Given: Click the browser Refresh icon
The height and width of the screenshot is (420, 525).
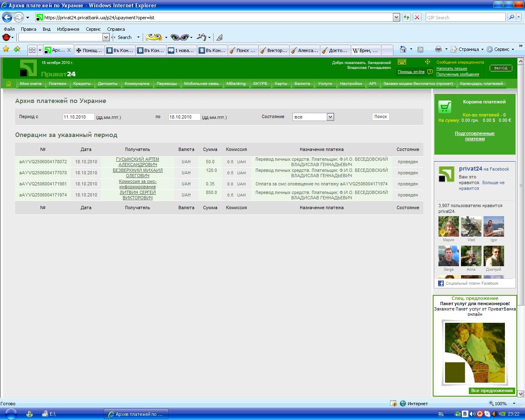Looking at the screenshot, I should (x=406, y=17).
